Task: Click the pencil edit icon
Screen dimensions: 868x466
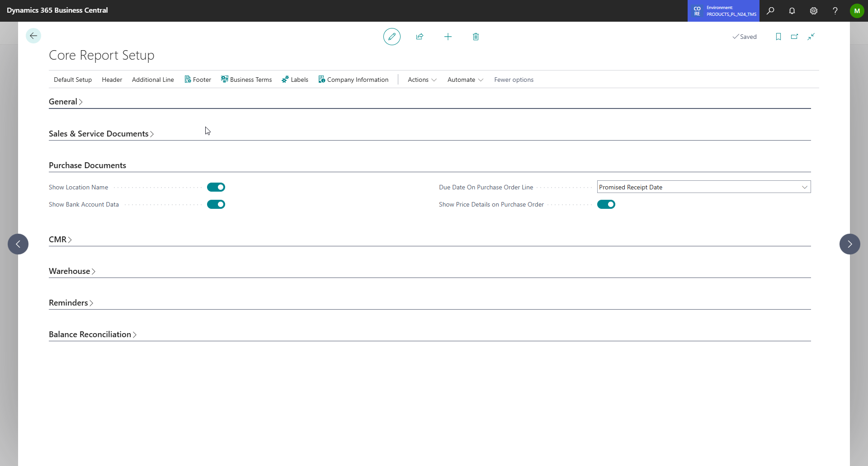Action: (392, 37)
